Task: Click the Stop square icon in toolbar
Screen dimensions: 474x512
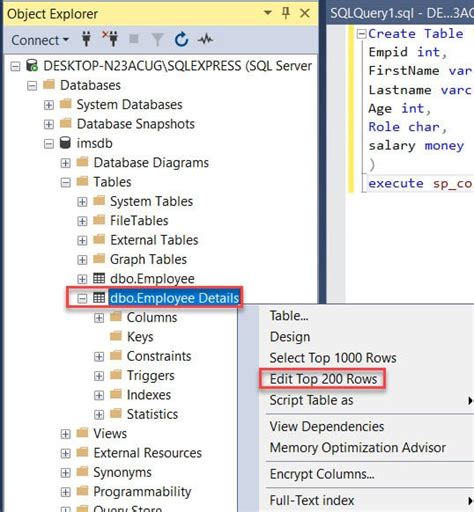Action: coord(134,39)
